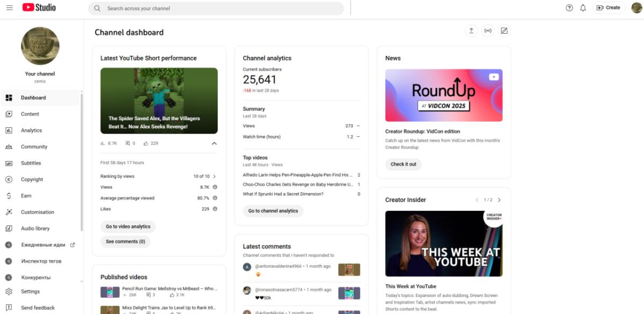Click the channel profile picture in sidebar
This screenshot has width=644, height=314.
pyautogui.click(x=40, y=46)
